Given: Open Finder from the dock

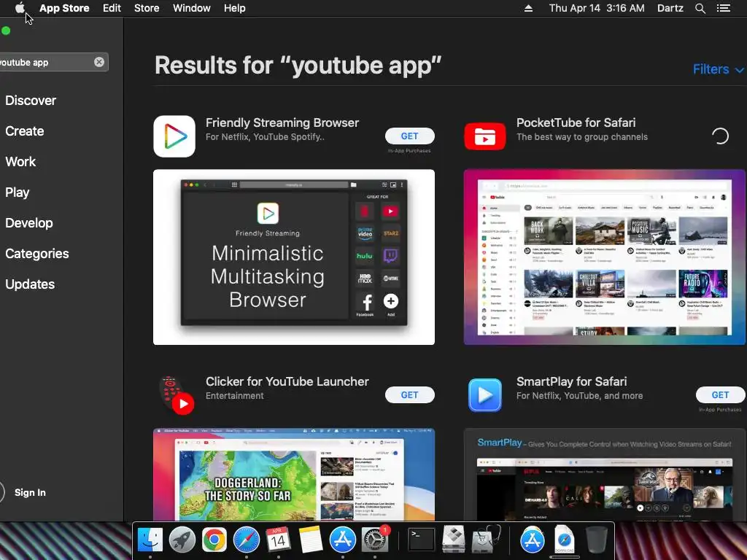Looking at the screenshot, I should pyautogui.click(x=150, y=540).
